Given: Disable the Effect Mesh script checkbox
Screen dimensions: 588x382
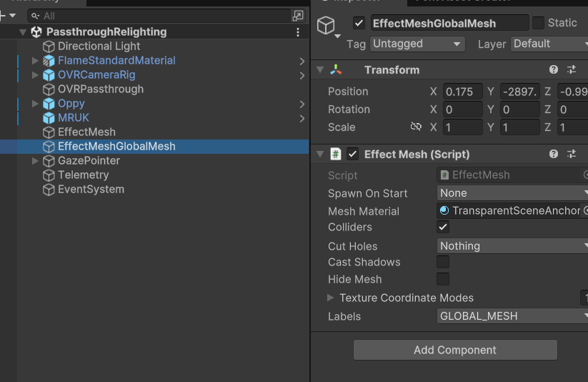Looking at the screenshot, I should (352, 154).
